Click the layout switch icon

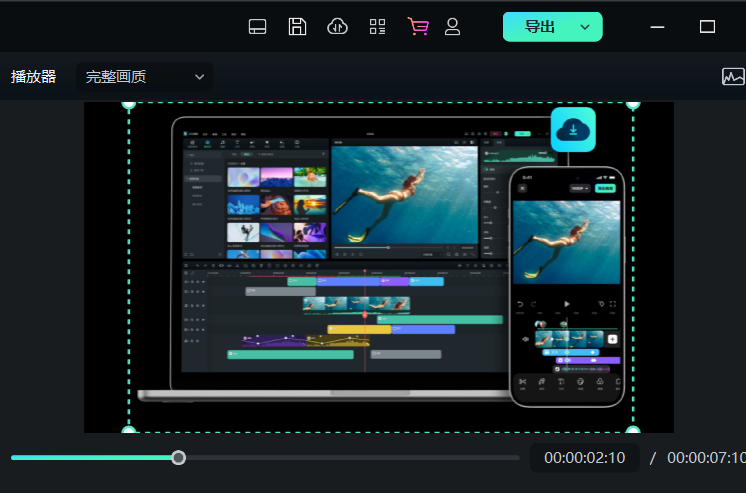(x=258, y=27)
